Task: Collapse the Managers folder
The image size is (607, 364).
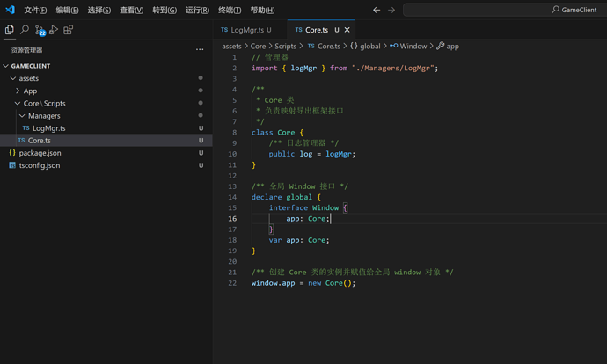Action: coord(44,115)
